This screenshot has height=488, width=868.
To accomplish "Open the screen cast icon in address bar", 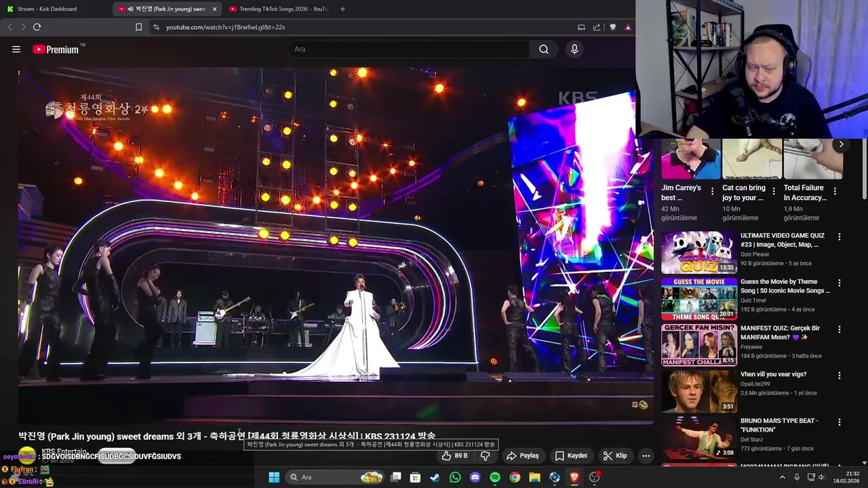I will [x=581, y=27].
